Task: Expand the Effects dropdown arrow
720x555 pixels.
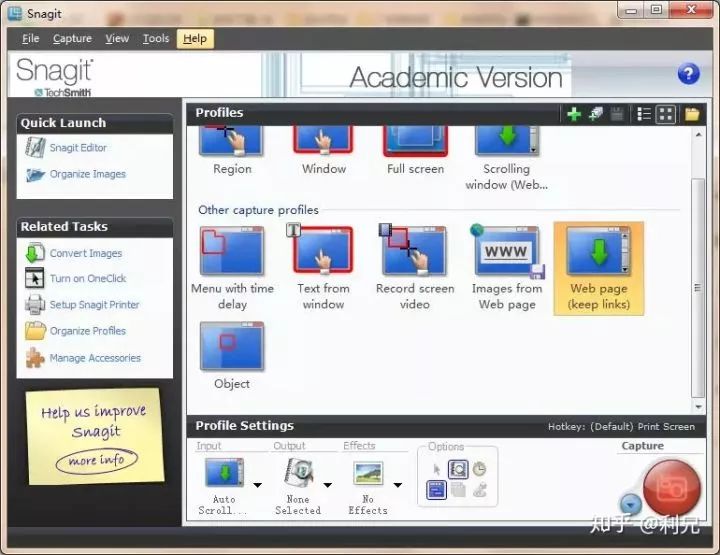Action: pyautogui.click(x=397, y=485)
